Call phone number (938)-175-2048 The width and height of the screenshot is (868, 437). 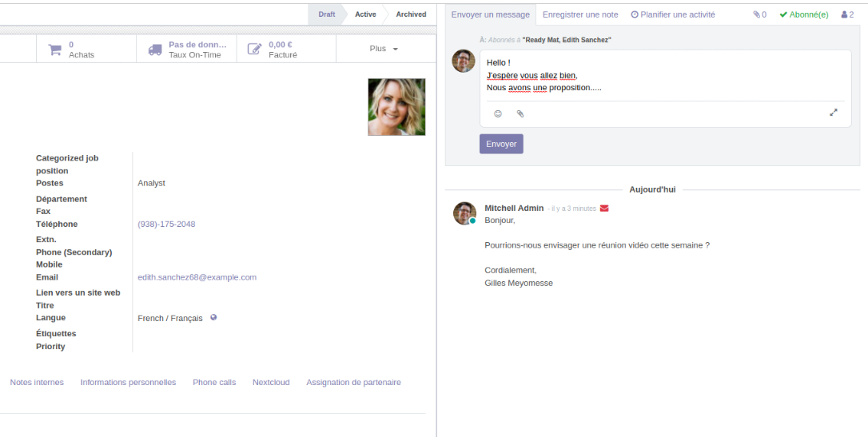coord(166,224)
